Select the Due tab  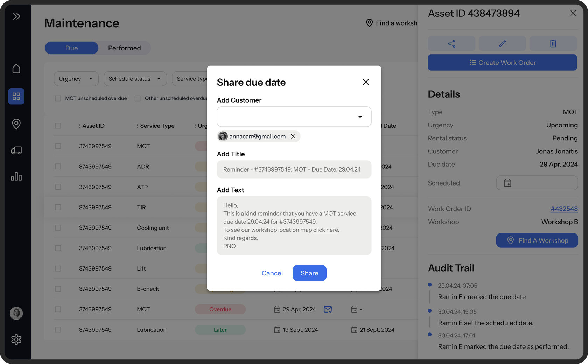pos(71,48)
